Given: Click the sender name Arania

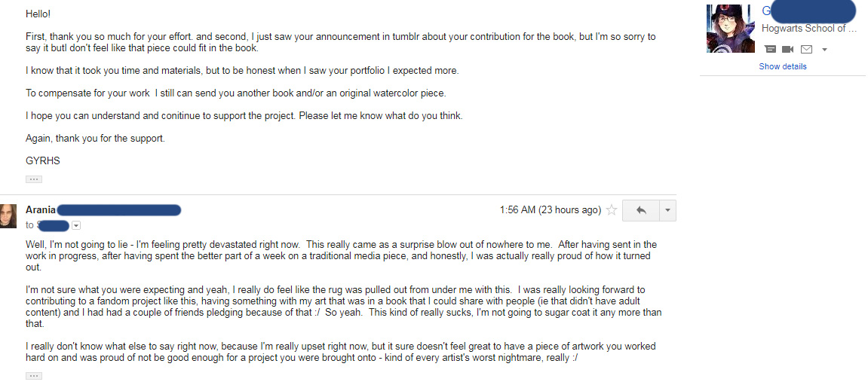Looking at the screenshot, I should 41,210.
